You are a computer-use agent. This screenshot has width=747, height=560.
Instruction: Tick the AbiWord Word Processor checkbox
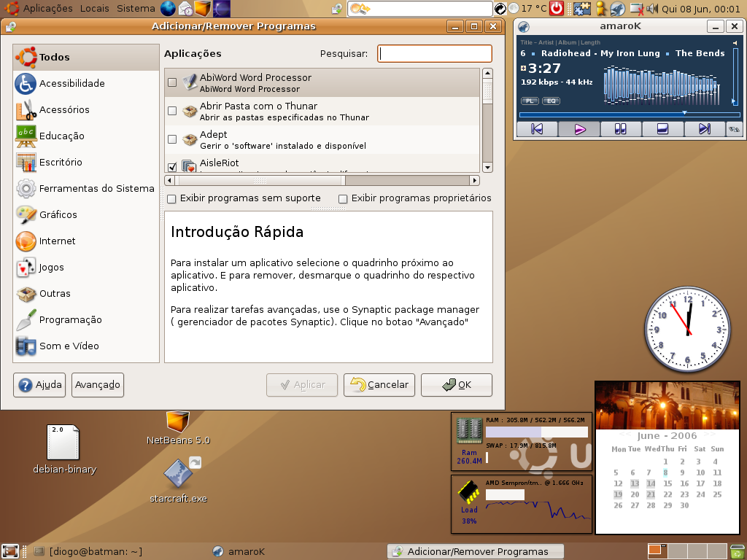172,82
